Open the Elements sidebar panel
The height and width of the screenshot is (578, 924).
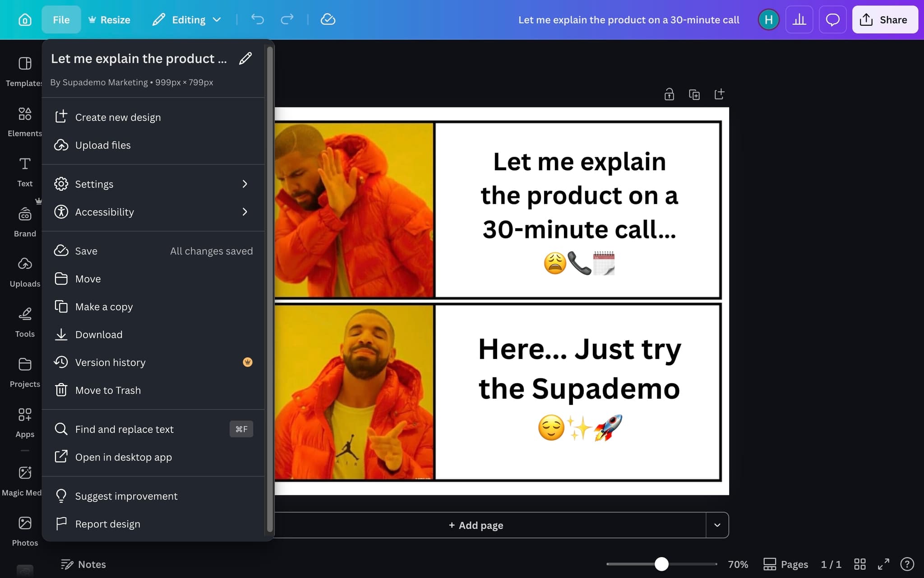[x=25, y=121]
